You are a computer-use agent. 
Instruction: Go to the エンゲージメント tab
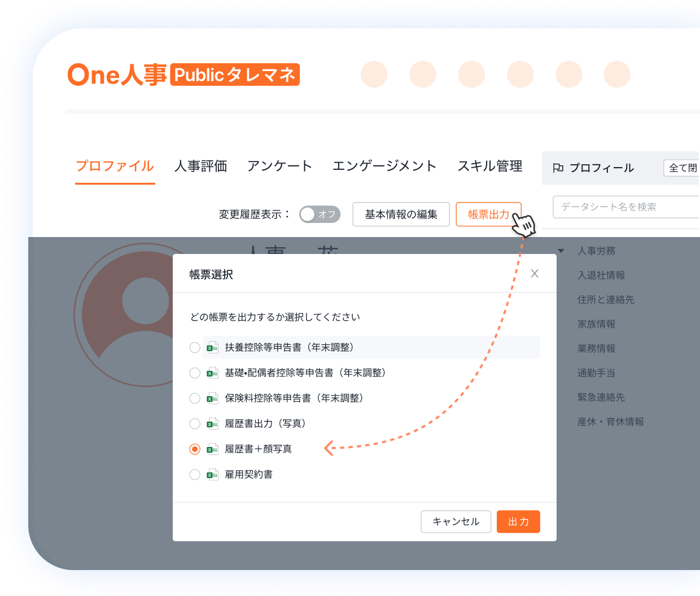coord(384,166)
